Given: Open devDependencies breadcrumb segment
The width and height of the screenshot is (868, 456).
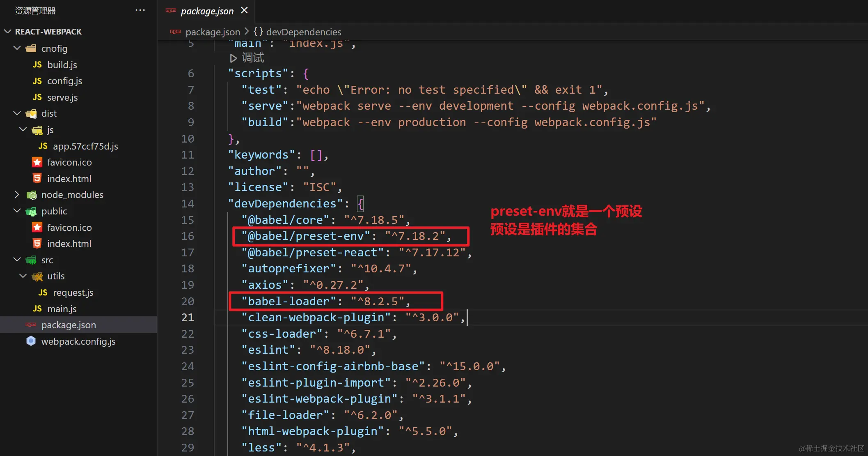Looking at the screenshot, I should 303,32.
